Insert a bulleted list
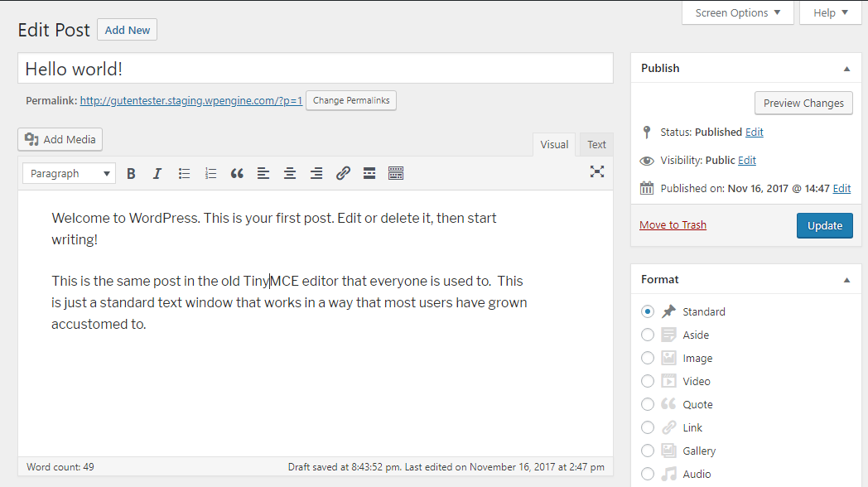This screenshot has width=868, height=487. coord(184,172)
